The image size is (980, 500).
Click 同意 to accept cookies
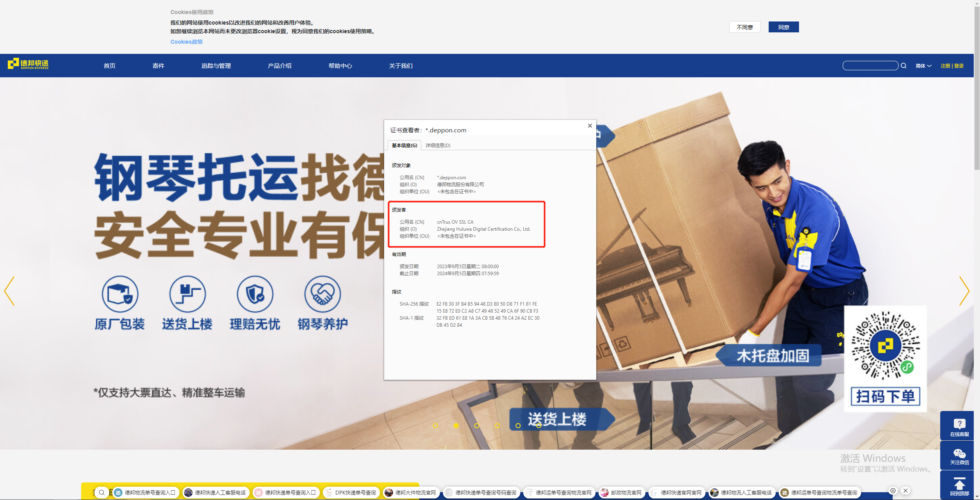click(783, 27)
